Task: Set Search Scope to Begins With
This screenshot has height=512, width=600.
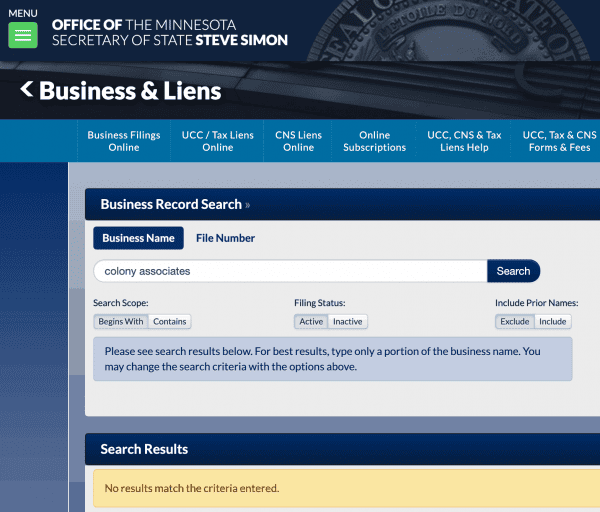Action: 121,321
